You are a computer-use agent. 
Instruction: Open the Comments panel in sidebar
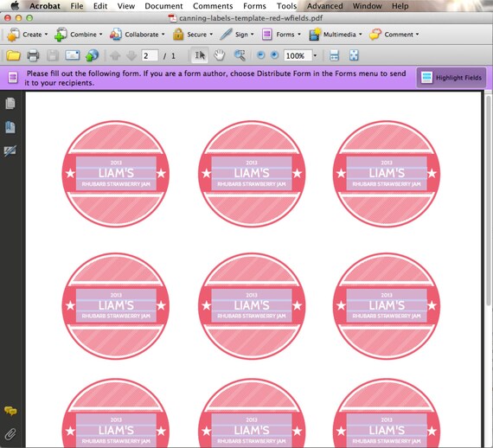pos(10,411)
